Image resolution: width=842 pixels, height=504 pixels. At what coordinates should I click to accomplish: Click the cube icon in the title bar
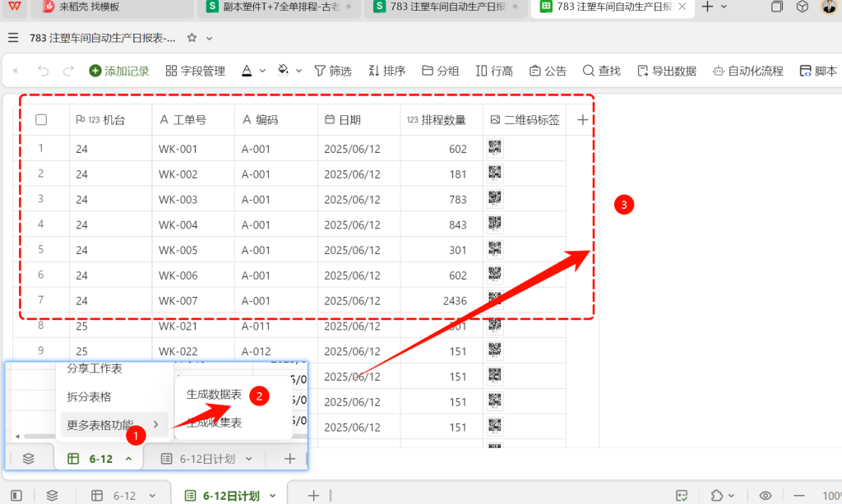tap(803, 7)
